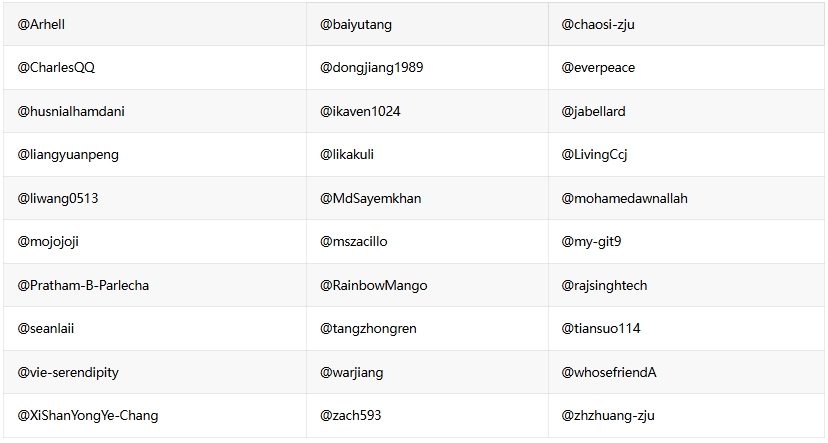Click the @baiyutang username mention
828x443 pixels.
(355, 24)
